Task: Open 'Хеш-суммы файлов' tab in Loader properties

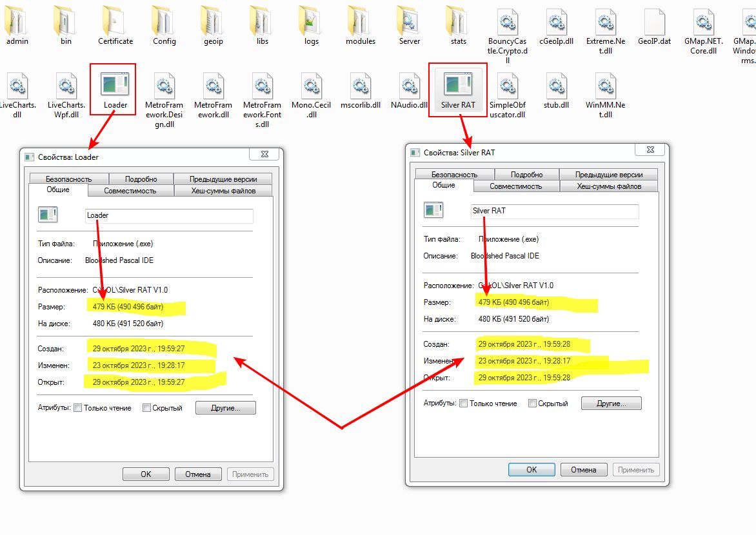Action: coord(223,191)
